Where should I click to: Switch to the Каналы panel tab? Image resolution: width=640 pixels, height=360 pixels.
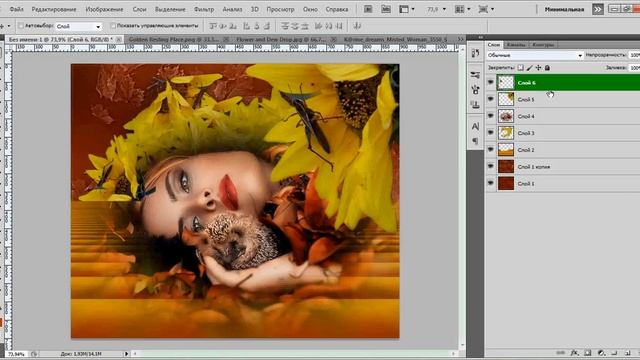pos(516,44)
